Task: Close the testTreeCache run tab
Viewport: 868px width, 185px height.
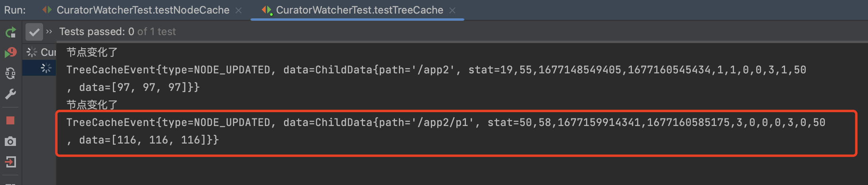Action: (x=452, y=10)
